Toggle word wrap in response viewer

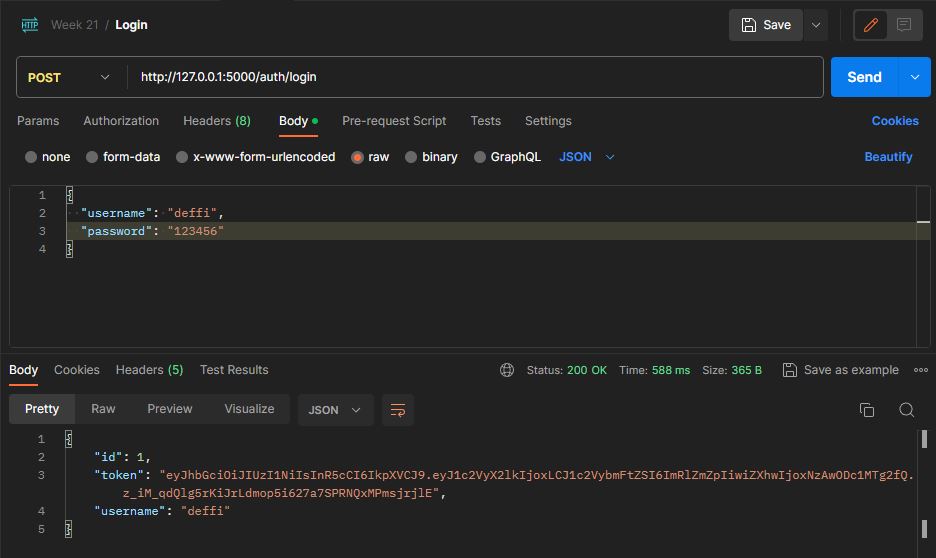coord(398,410)
